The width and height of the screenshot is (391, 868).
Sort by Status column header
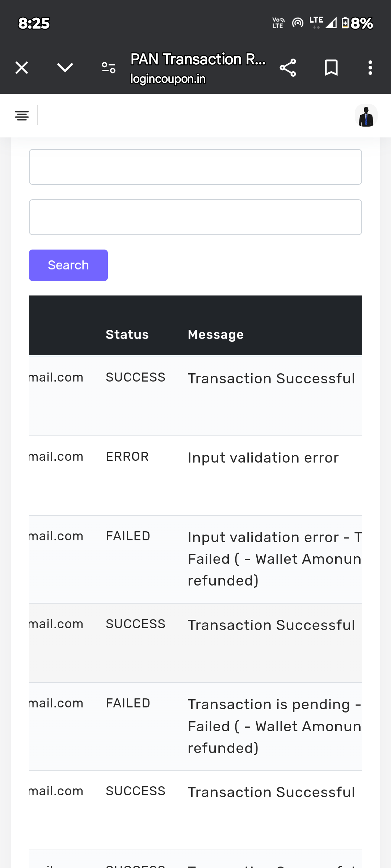click(x=127, y=335)
